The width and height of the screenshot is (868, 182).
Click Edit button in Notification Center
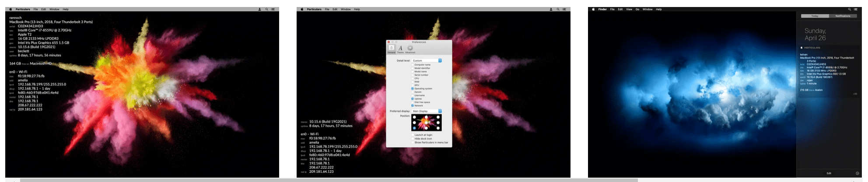coord(829,173)
